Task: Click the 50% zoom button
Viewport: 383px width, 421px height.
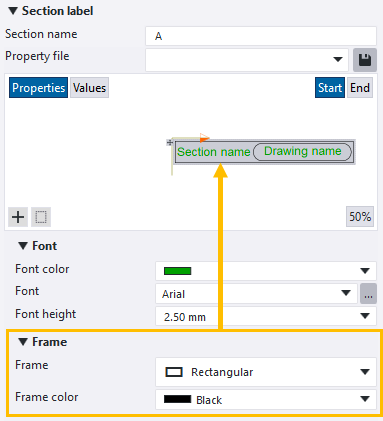Action: coord(360,217)
